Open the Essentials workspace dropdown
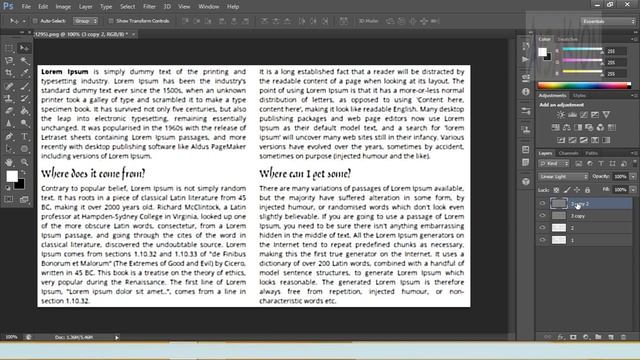Viewport: 640px width, 360px height. [x=608, y=21]
